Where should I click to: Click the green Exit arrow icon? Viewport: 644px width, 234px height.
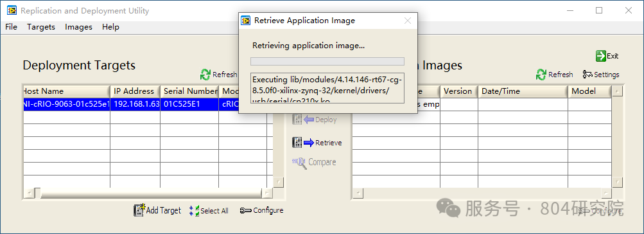pos(601,56)
